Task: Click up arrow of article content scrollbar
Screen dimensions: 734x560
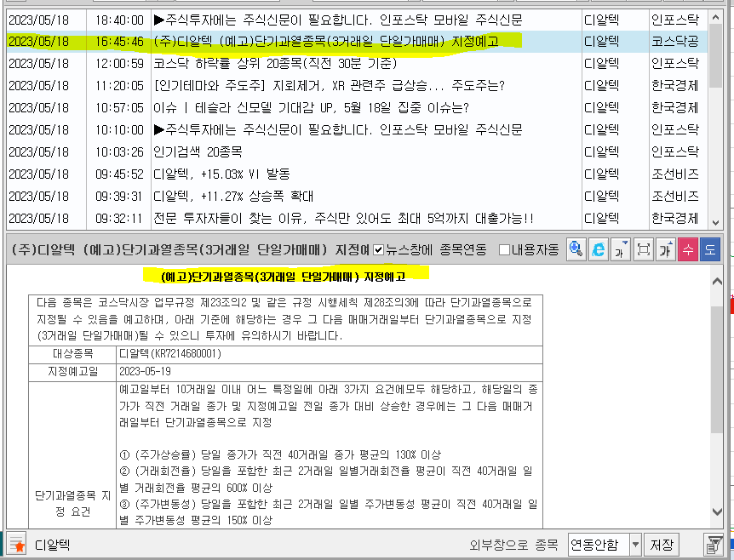Action: point(717,281)
